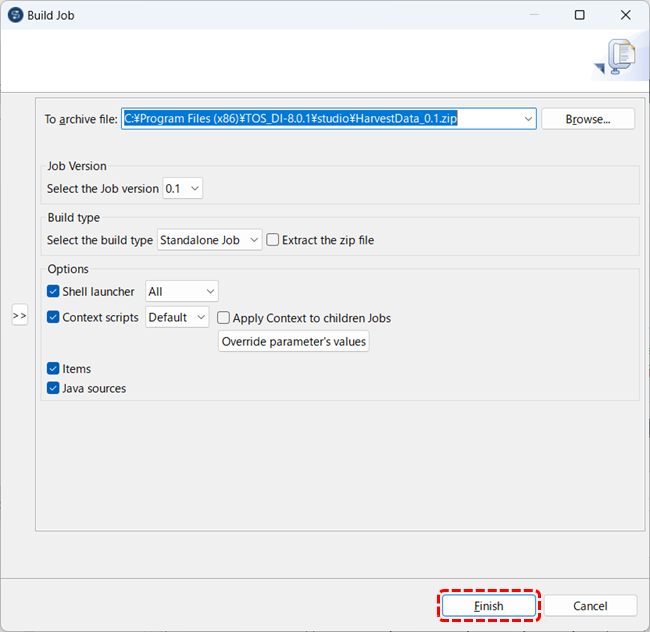
Task: Click Override parameter's values button
Action: [x=293, y=341]
